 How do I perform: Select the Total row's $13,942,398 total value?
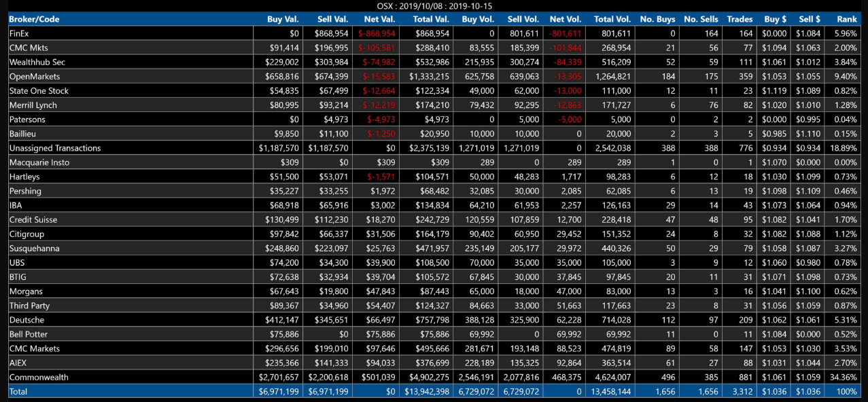427,392
